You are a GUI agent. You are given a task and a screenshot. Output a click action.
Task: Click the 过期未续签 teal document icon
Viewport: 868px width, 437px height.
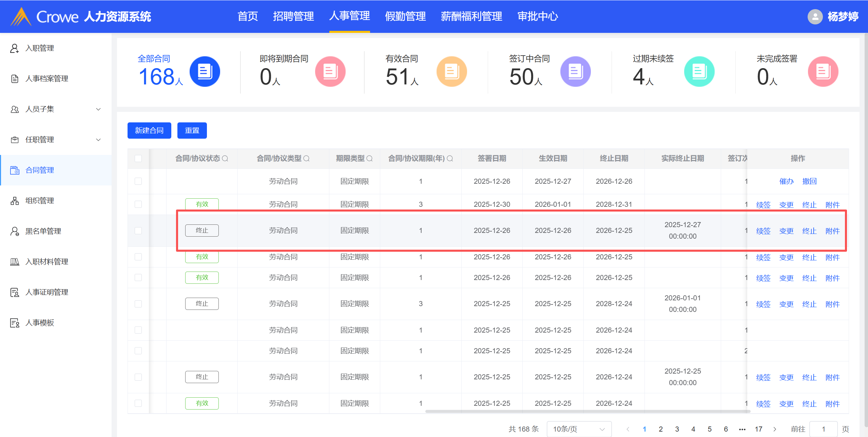point(699,72)
